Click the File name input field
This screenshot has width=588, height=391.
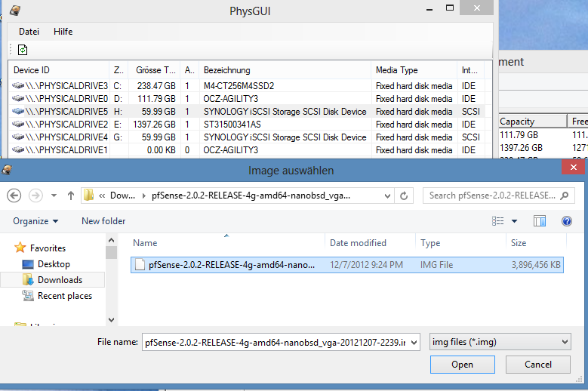276,342
